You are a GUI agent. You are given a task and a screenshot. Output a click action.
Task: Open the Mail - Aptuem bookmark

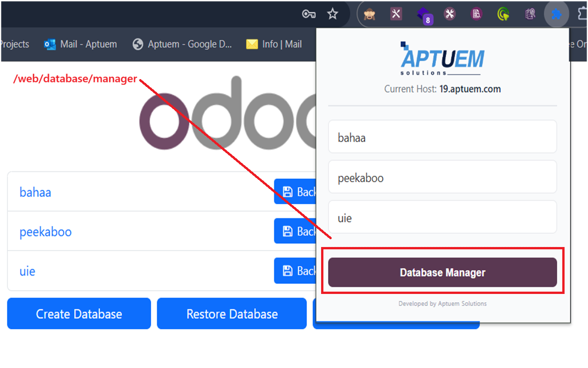[80, 44]
